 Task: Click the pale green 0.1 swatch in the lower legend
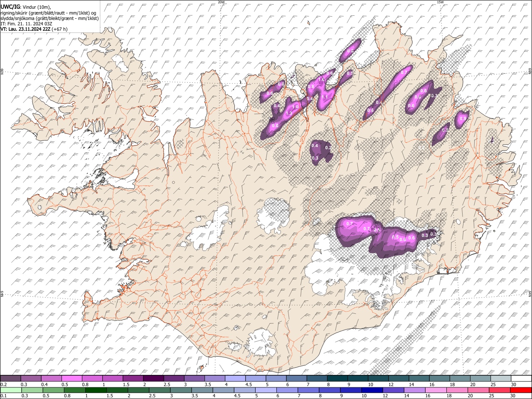11,390
